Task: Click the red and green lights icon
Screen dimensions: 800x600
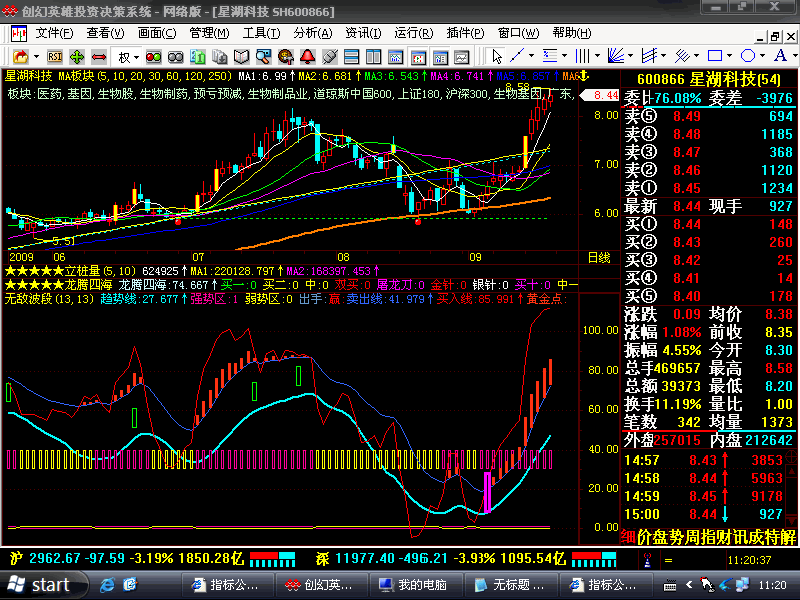Action: pos(153,57)
